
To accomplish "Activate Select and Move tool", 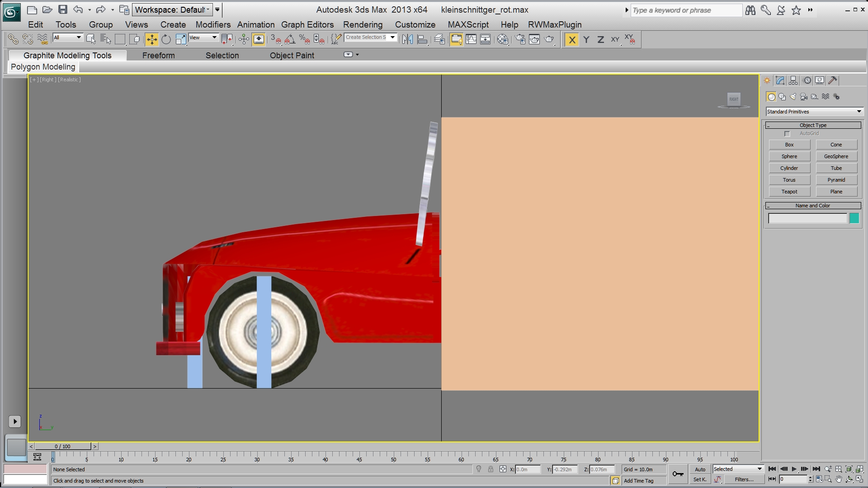I will (152, 40).
